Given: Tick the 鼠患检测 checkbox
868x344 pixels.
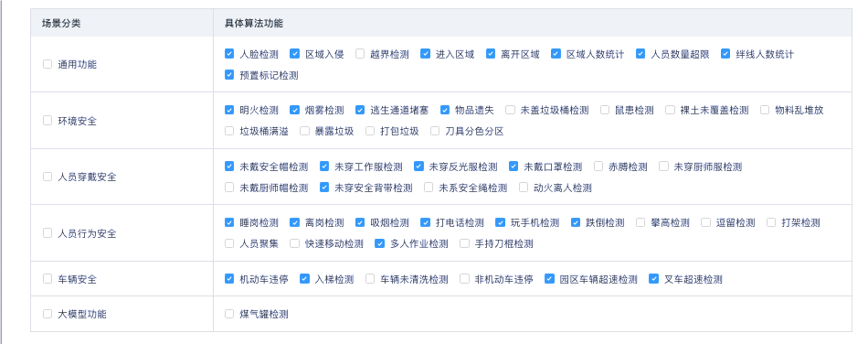Looking at the screenshot, I should [605, 110].
